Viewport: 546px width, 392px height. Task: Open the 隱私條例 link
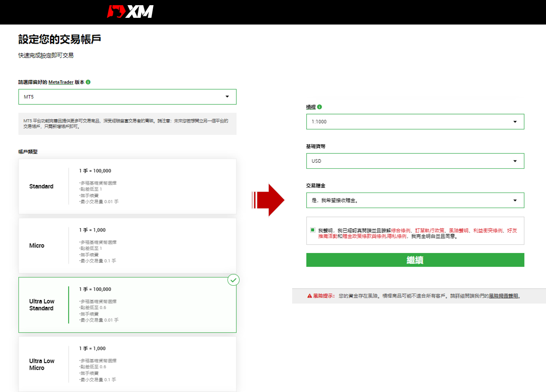[397, 236]
